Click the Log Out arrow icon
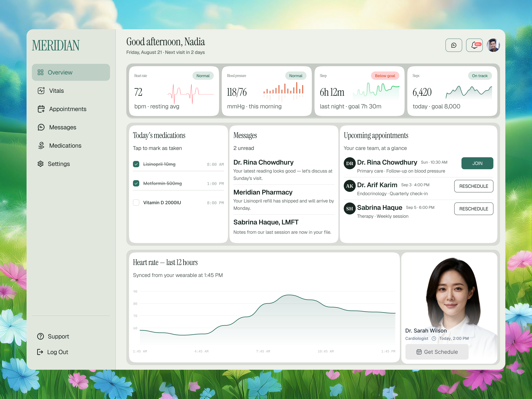The image size is (532, 399). 40,352
